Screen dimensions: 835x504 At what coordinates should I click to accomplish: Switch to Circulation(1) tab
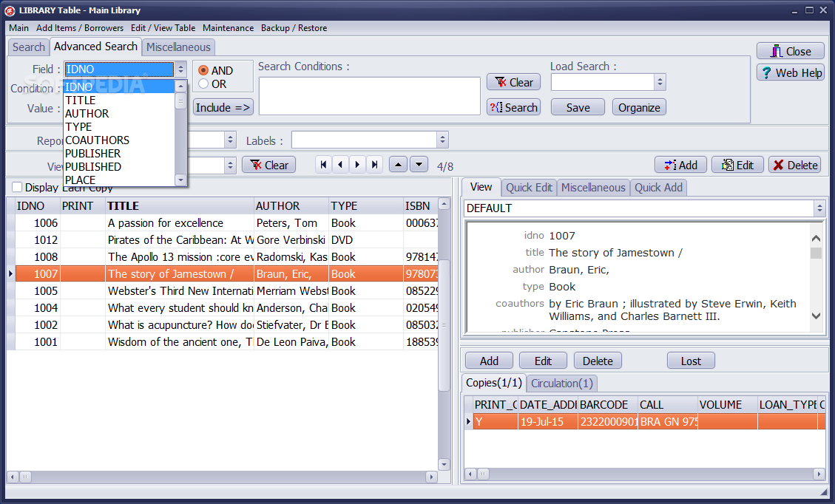tap(562, 384)
